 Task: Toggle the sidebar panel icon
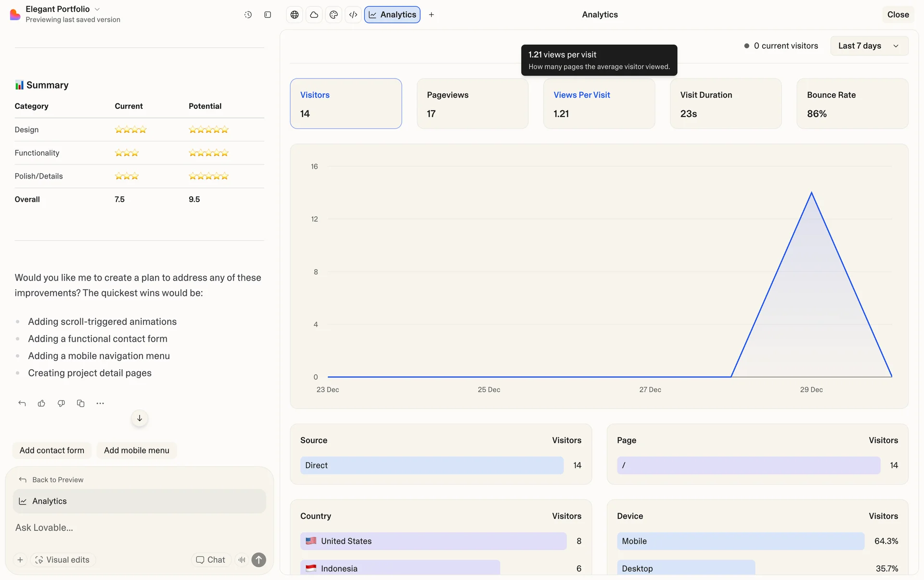(268, 14)
